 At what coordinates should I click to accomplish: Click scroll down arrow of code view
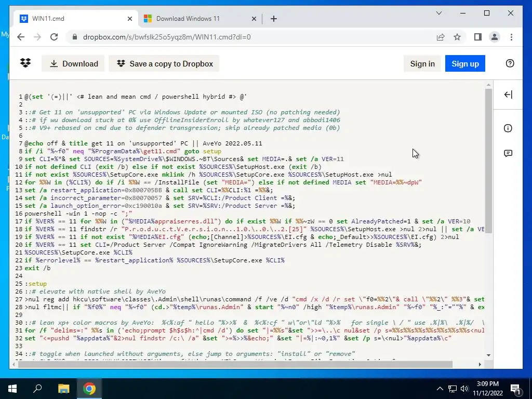pos(488,355)
